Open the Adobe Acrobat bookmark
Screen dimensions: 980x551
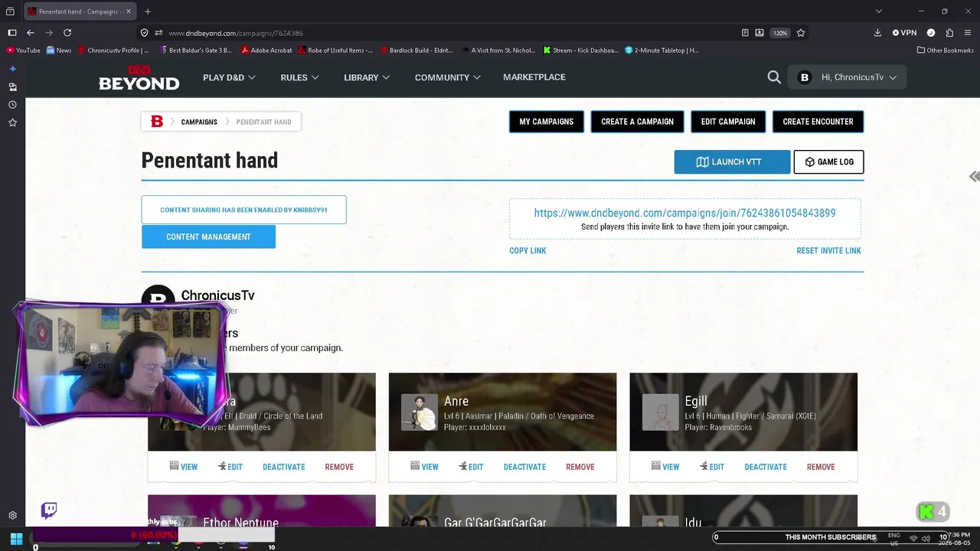click(266, 51)
